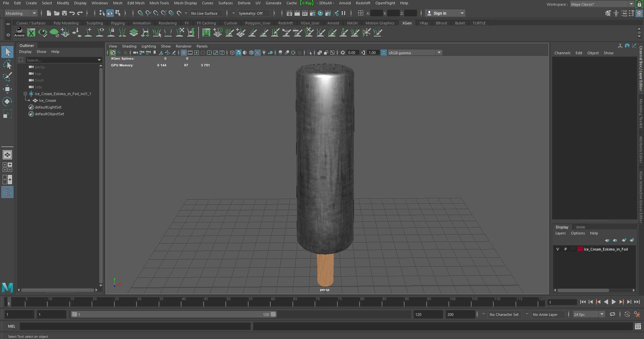This screenshot has width=644, height=339.
Task: Play the animation forward
Action: coord(614,302)
